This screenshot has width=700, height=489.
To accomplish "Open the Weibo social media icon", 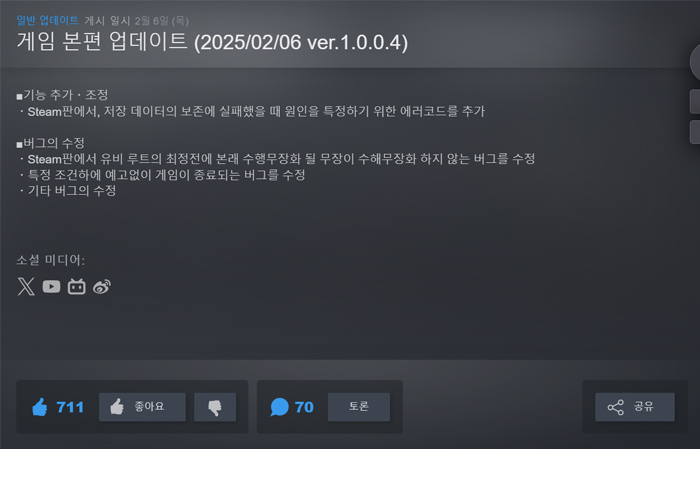I will (x=102, y=287).
